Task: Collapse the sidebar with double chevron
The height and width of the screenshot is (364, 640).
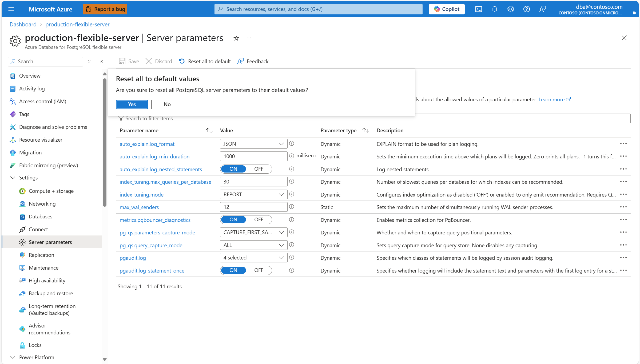Action: [x=101, y=62]
